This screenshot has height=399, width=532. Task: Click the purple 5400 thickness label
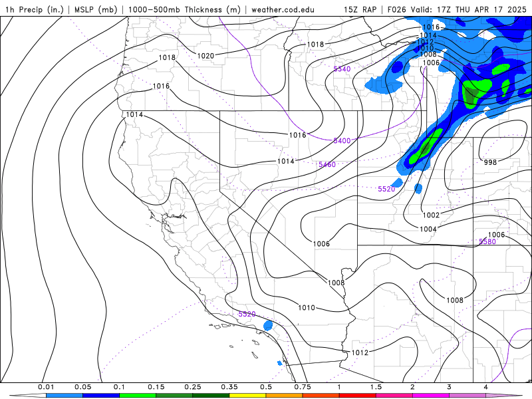(342, 141)
